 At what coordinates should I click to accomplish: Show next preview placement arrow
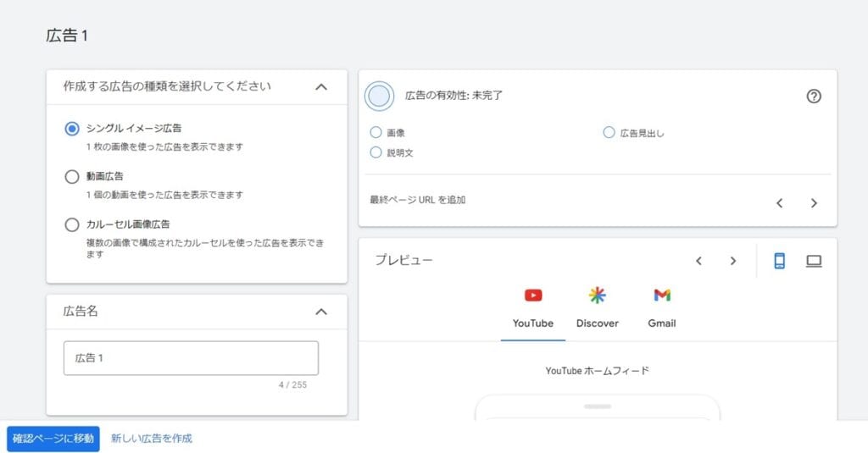click(x=733, y=261)
